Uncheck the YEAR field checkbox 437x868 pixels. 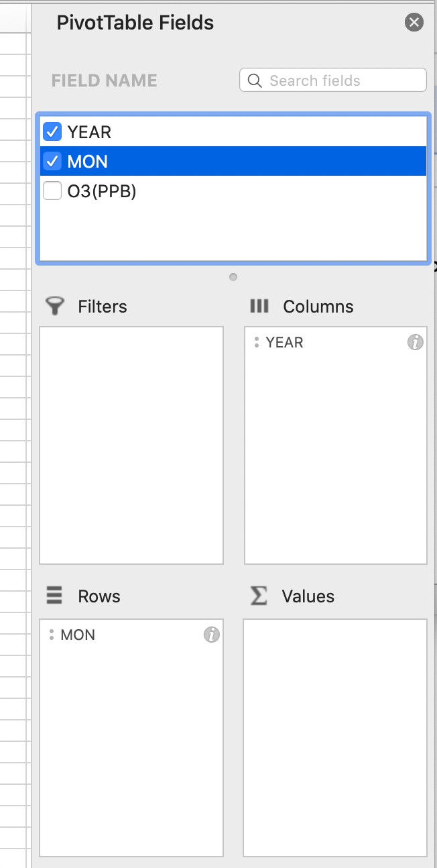point(52,131)
